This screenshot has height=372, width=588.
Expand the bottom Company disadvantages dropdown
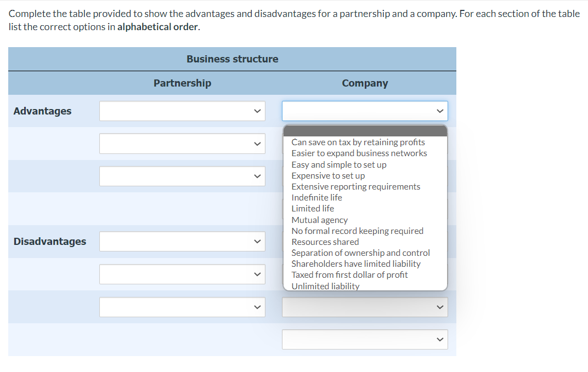click(365, 339)
